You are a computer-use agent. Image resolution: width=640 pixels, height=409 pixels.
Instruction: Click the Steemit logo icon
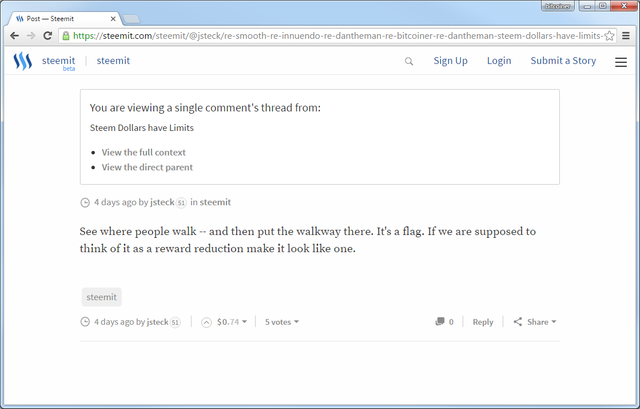pos(22,61)
